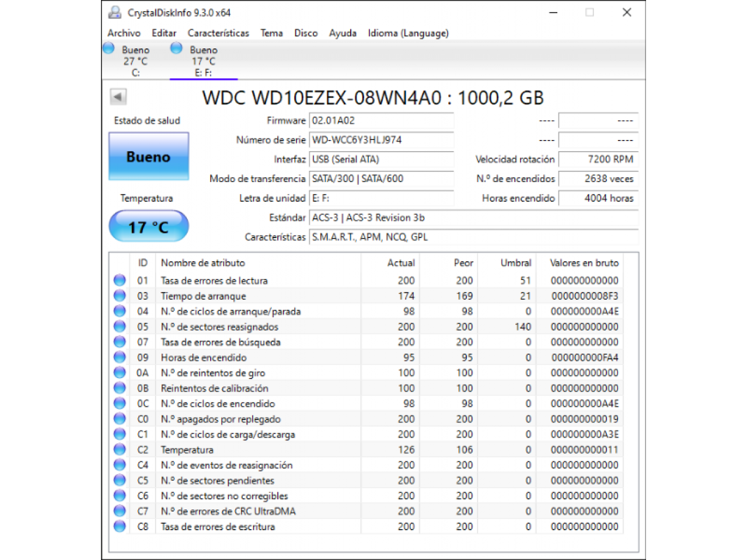
Task: Click the Nombre de atributo column header
Action: (x=258, y=262)
